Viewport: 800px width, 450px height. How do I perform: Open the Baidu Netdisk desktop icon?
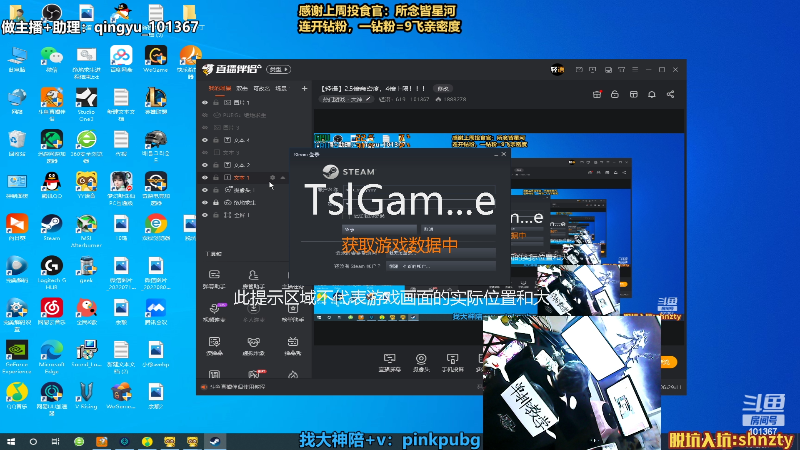pos(121,59)
